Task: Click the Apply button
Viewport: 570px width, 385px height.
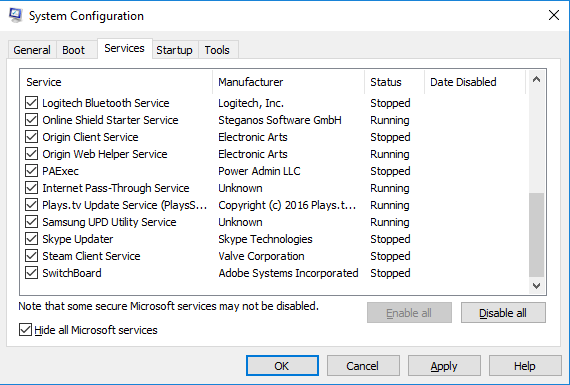Action: (444, 366)
